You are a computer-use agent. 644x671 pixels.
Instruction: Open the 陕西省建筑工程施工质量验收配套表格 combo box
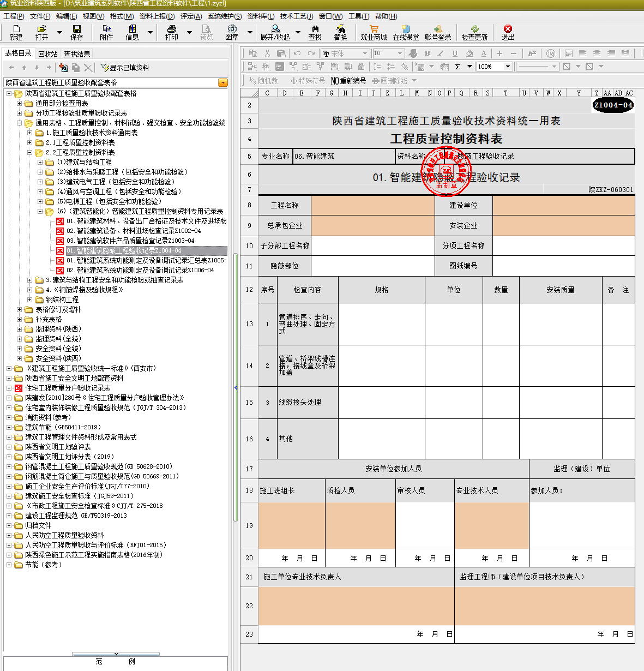[x=222, y=82]
